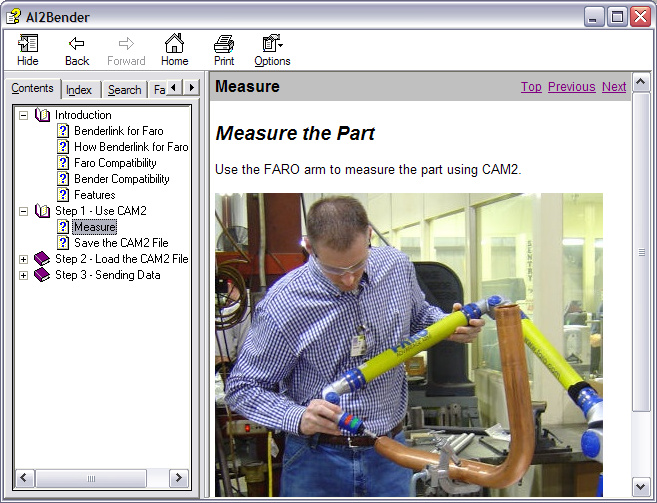Collapse the Introduction tree node
Screen dimensions: 657x503
coord(24,115)
